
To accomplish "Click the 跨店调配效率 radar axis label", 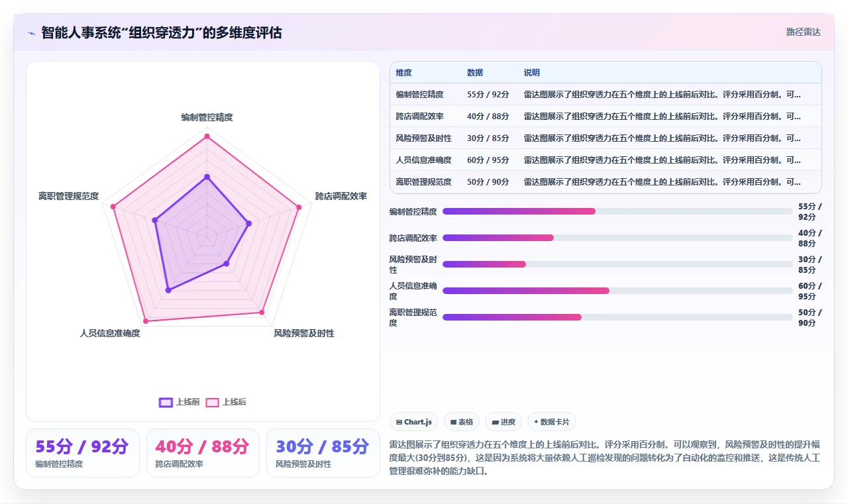I will (x=341, y=196).
